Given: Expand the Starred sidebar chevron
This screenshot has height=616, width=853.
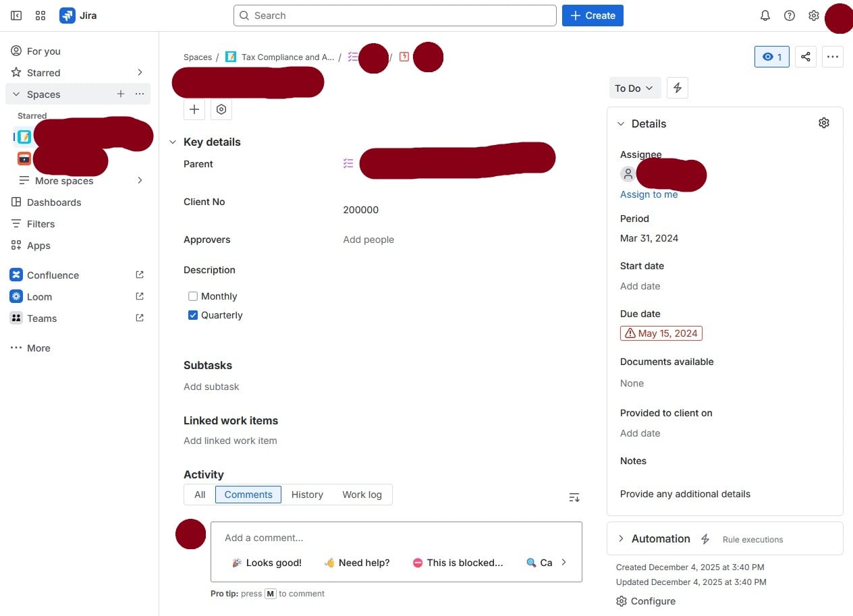Looking at the screenshot, I should point(140,72).
